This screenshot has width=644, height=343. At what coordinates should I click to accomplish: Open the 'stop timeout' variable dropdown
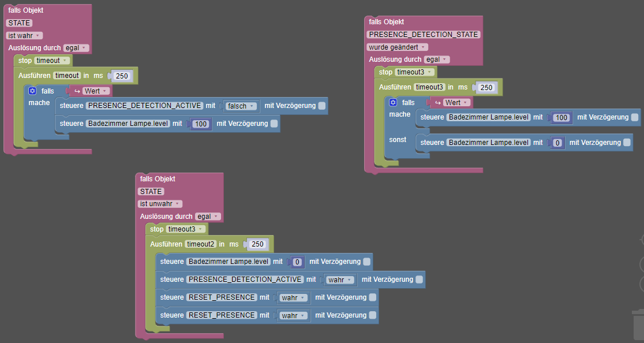coord(52,61)
